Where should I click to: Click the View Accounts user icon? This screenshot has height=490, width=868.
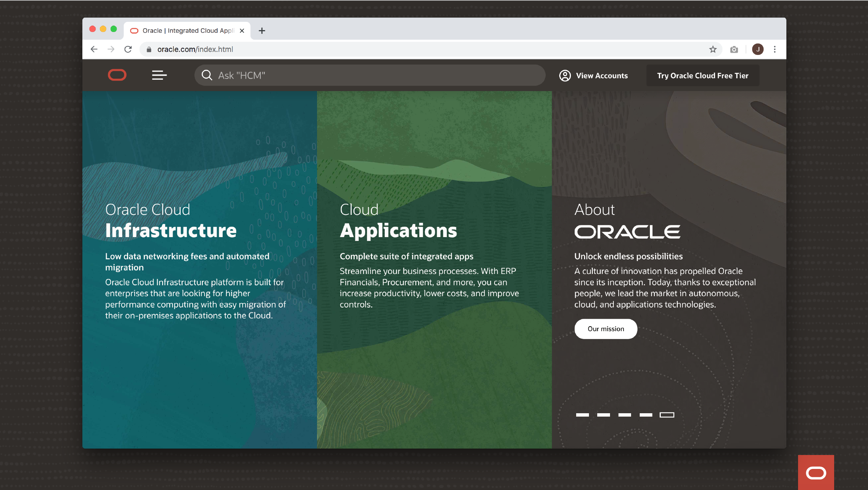565,76
